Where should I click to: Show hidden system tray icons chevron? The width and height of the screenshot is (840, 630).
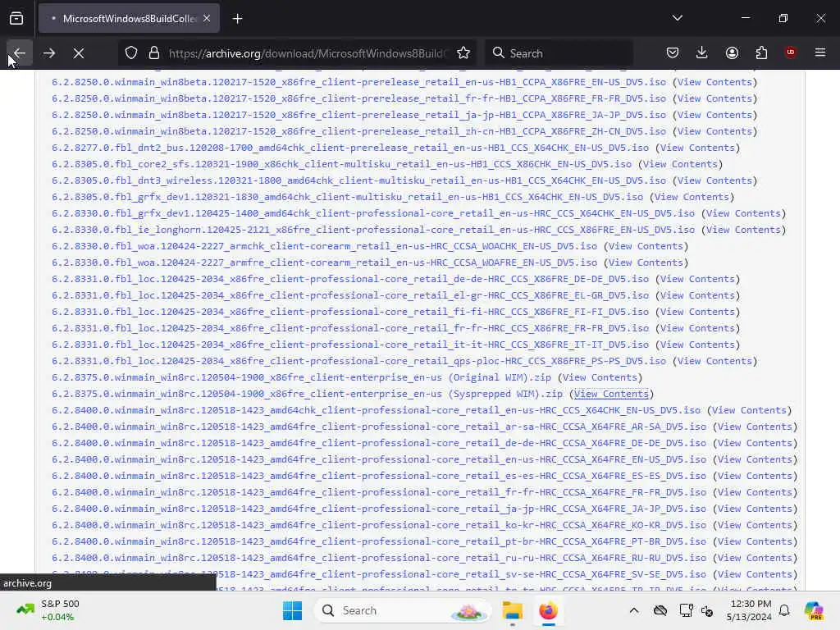point(634,610)
